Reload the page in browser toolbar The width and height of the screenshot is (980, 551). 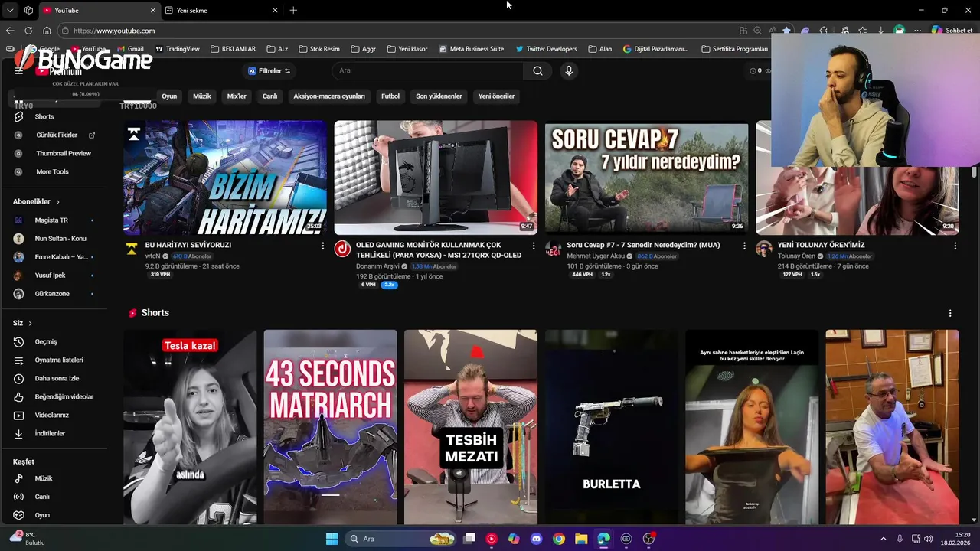pos(28,31)
